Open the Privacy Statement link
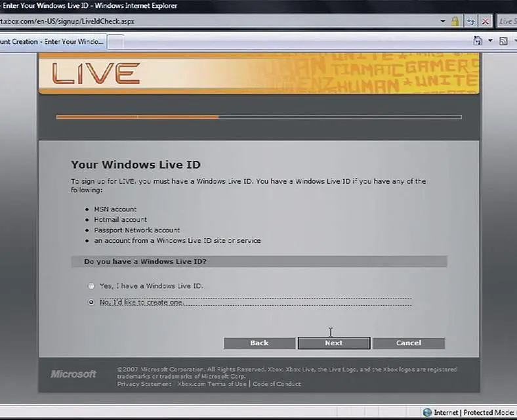The width and height of the screenshot is (517, 420). [x=144, y=384]
